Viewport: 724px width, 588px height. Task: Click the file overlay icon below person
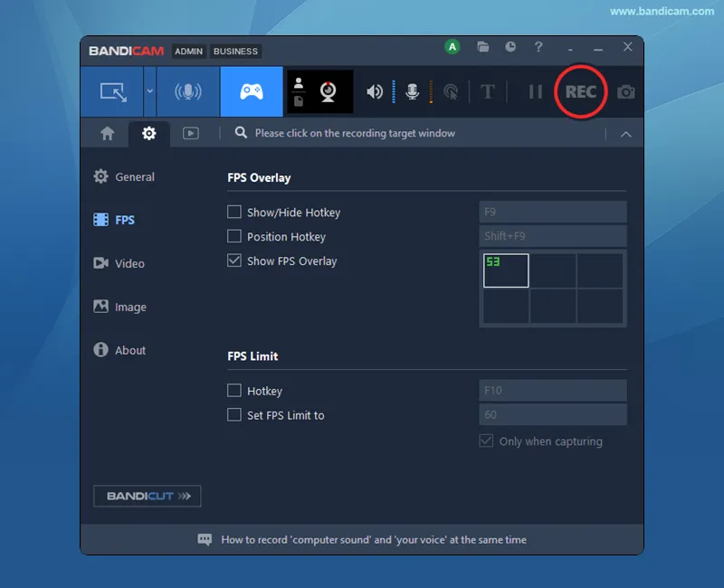point(299,101)
